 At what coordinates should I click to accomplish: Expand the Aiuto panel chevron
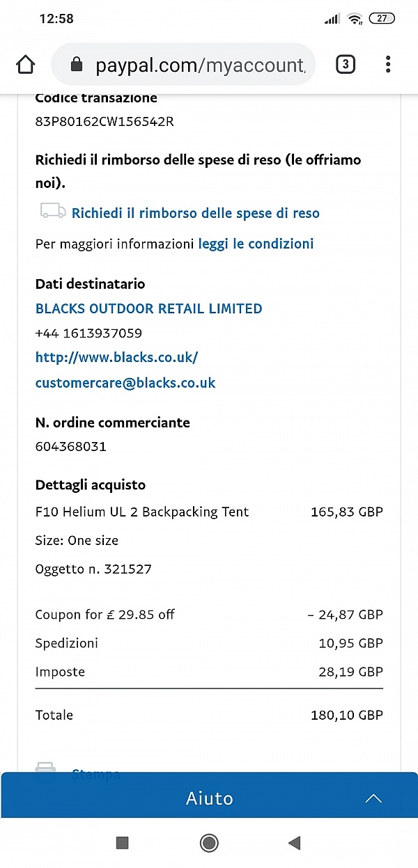(373, 798)
